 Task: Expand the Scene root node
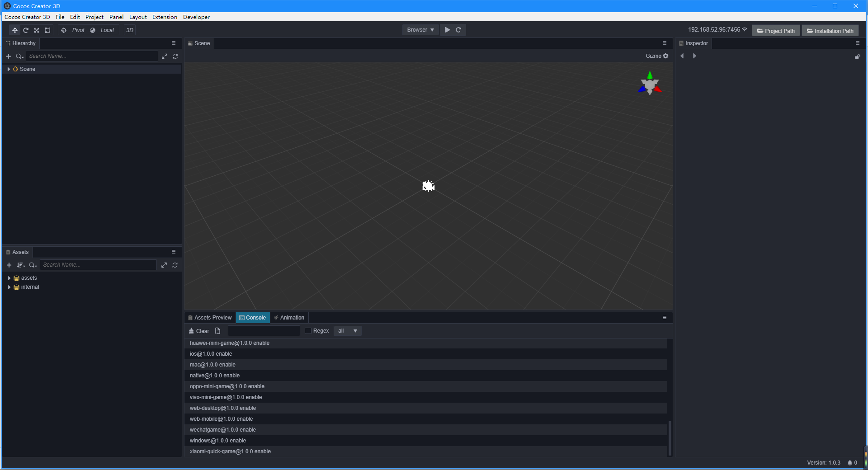9,69
